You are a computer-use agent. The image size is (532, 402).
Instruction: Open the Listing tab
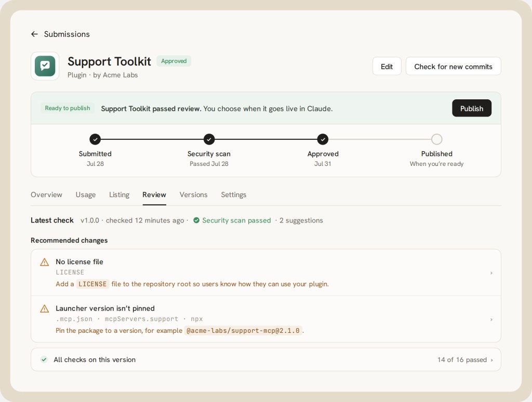[119, 195]
